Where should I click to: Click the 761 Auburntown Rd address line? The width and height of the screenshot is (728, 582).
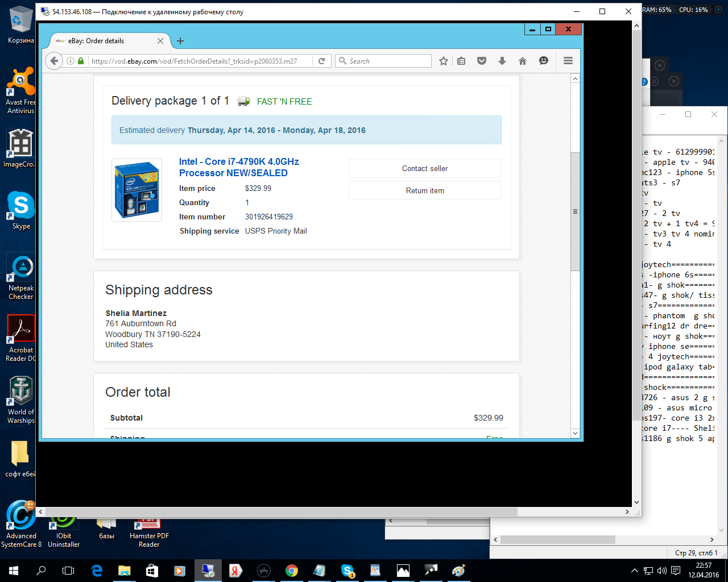140,323
